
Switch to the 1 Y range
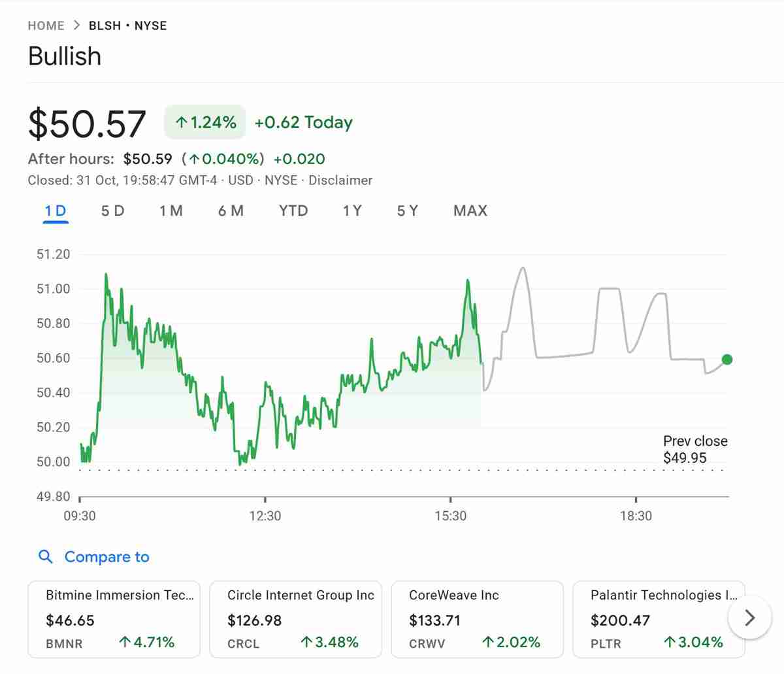tap(351, 211)
